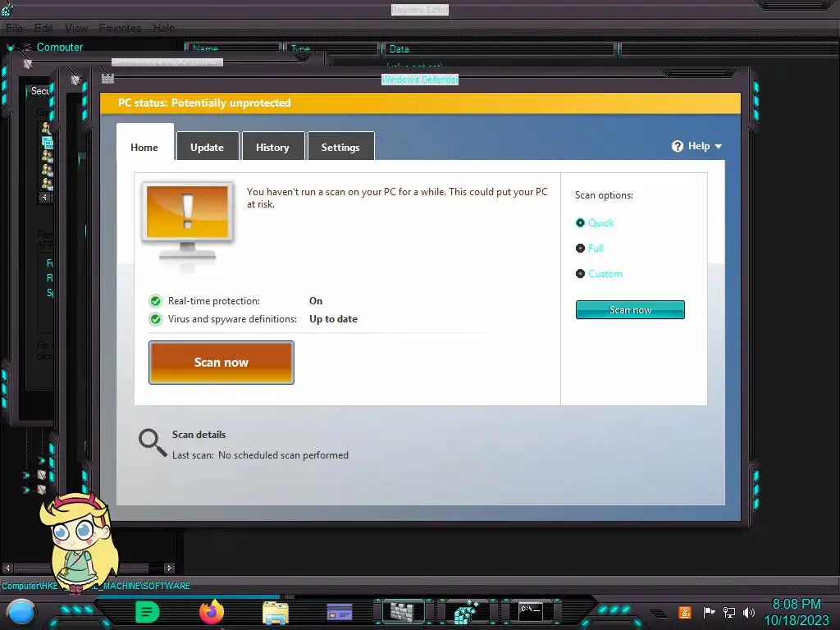Open the Help menu in Registry Editor
The image size is (840, 630).
[164, 28]
